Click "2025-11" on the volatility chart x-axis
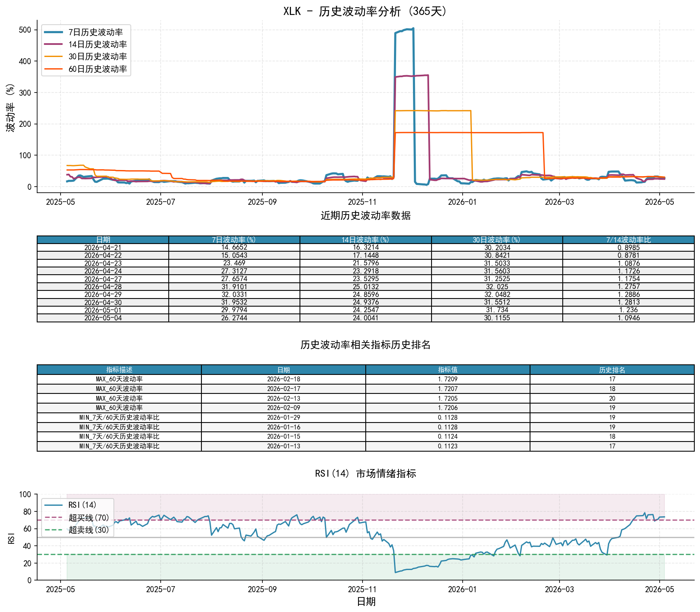This screenshot has width=700, height=612. pos(363,202)
